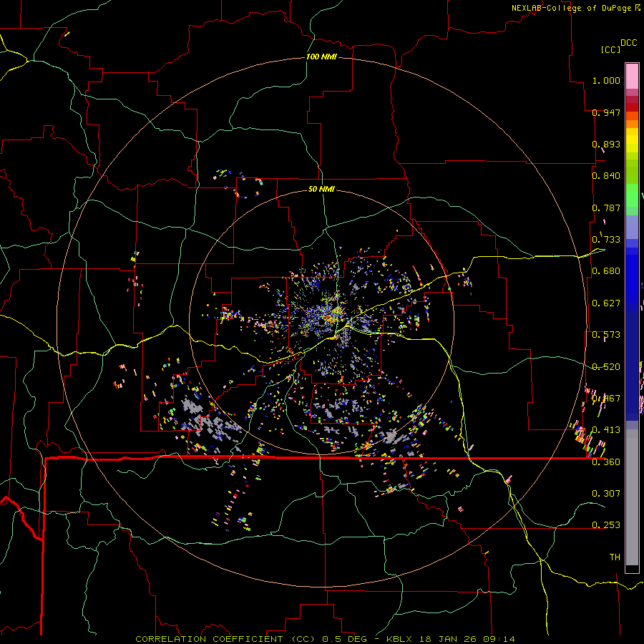644x644 pixels.
Task: Select the 0.787 scale value
Action: pyautogui.click(x=606, y=208)
